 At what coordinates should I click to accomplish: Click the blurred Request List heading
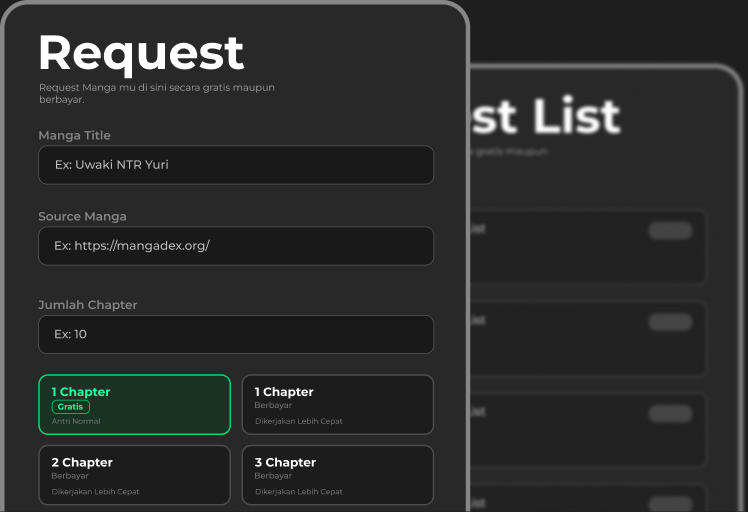click(545, 116)
